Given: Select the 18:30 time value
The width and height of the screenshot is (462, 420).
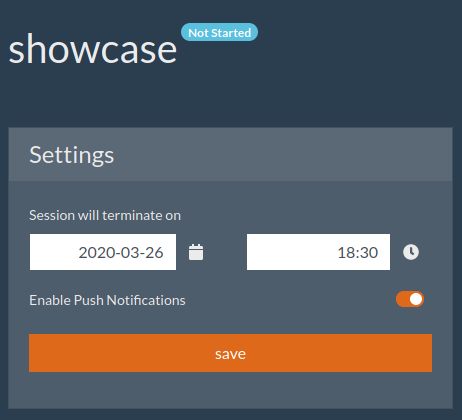Looking at the screenshot, I should pyautogui.click(x=358, y=253).
